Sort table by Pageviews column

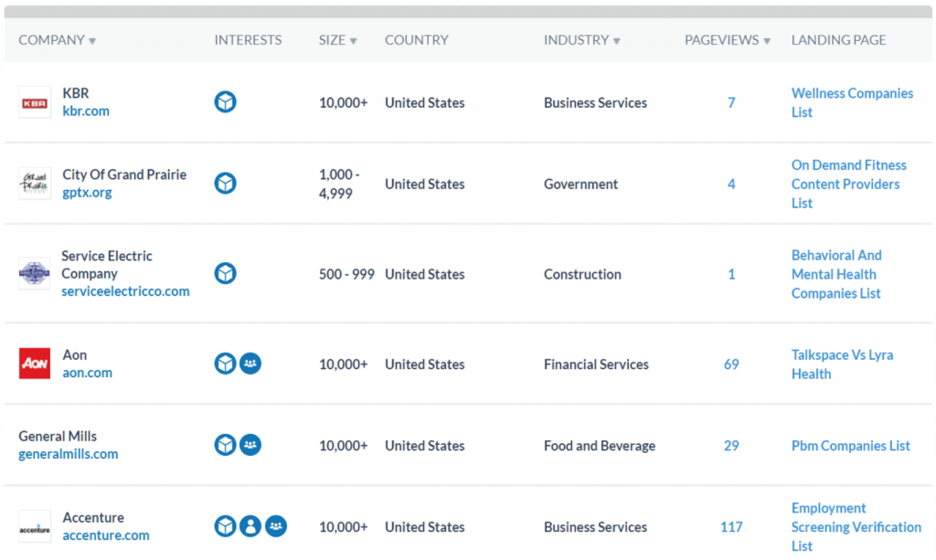727,40
